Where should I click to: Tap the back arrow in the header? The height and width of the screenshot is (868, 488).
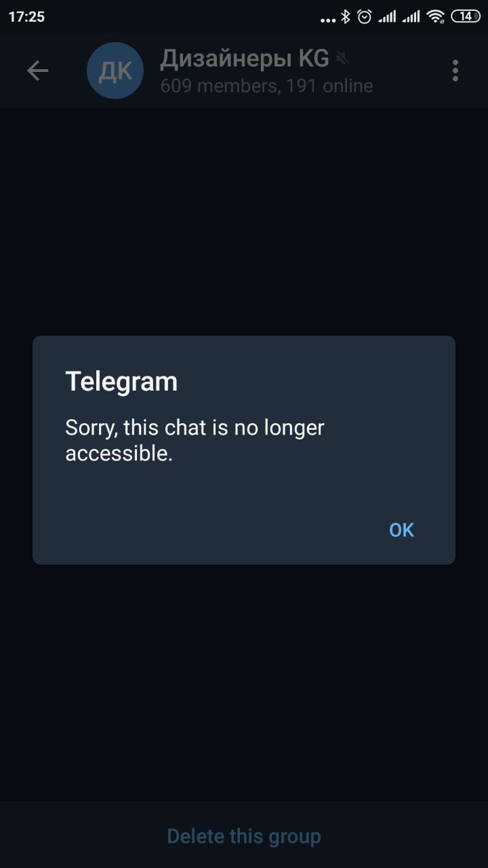37,71
